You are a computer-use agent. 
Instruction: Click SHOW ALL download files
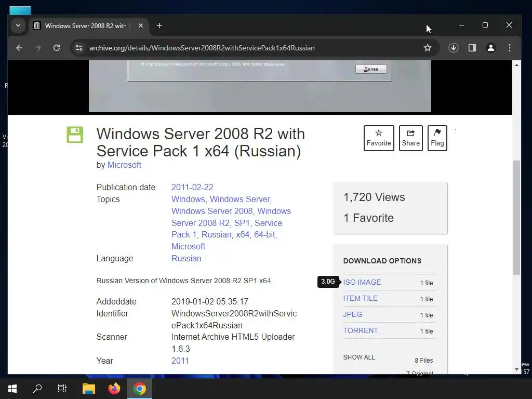pos(359,357)
